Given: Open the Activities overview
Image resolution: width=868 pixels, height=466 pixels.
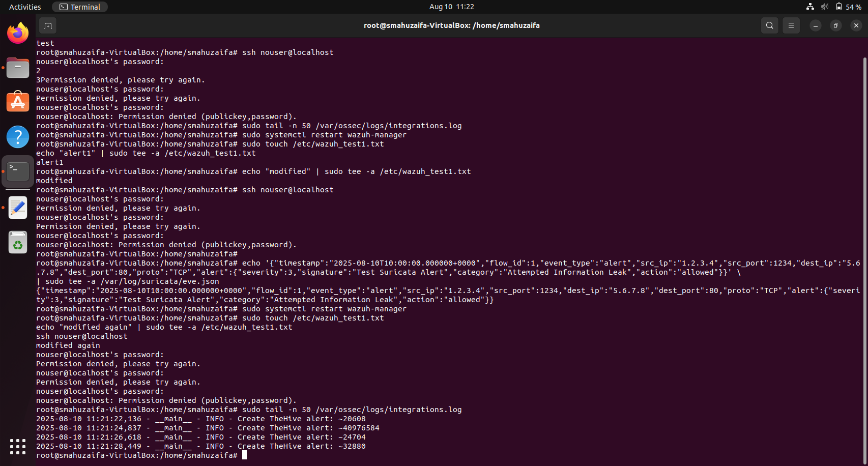Looking at the screenshot, I should pos(25,7).
